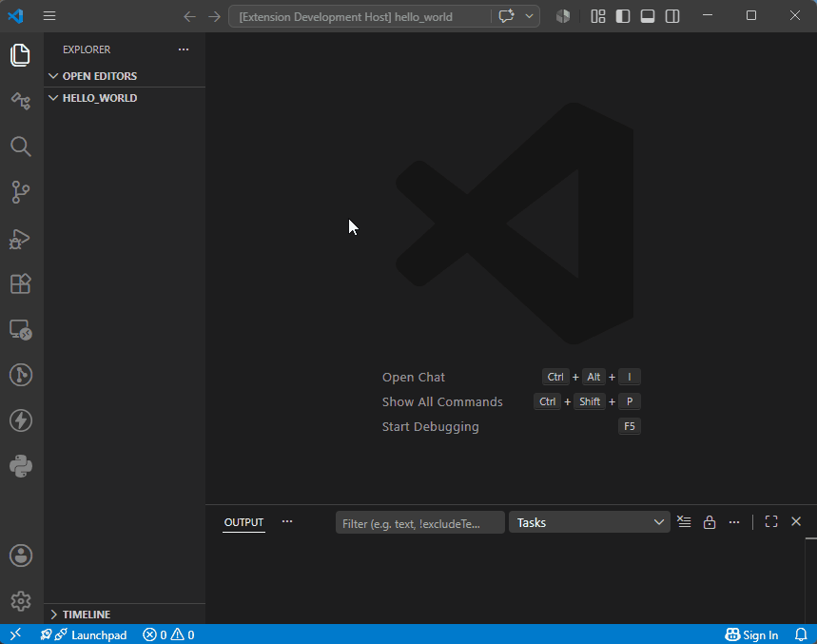Click Sign In on the status bar
Screen dimensions: 817x644
pos(751,634)
